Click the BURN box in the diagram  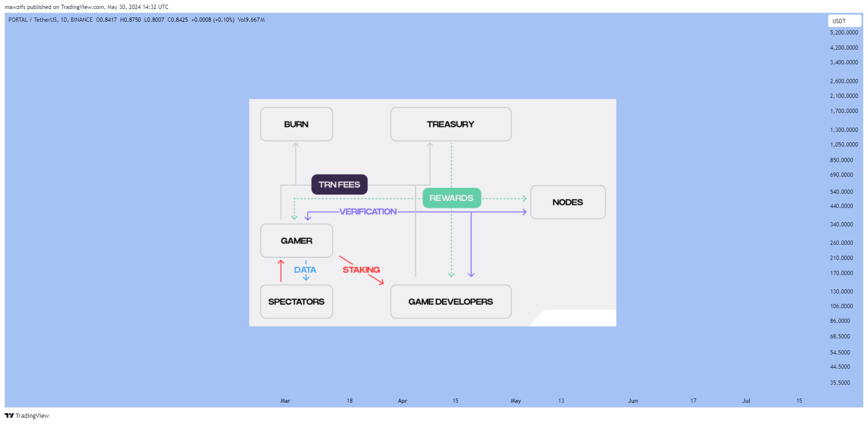pyautogui.click(x=297, y=124)
